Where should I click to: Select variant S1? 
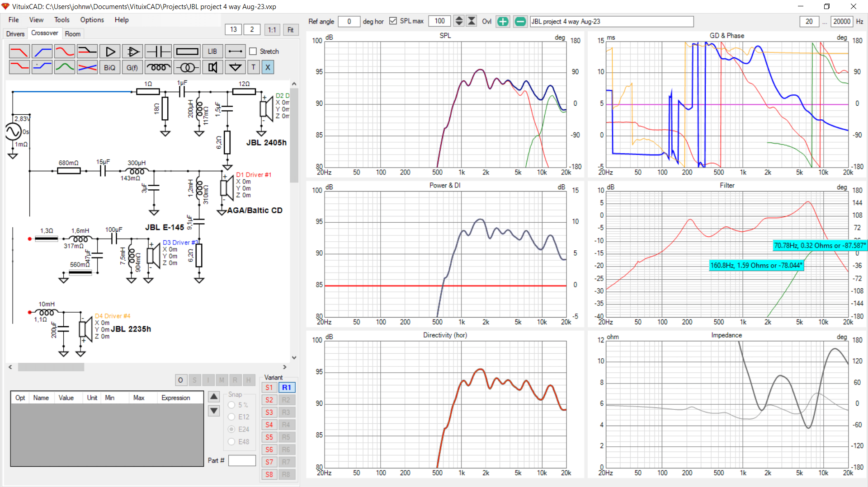click(x=269, y=388)
